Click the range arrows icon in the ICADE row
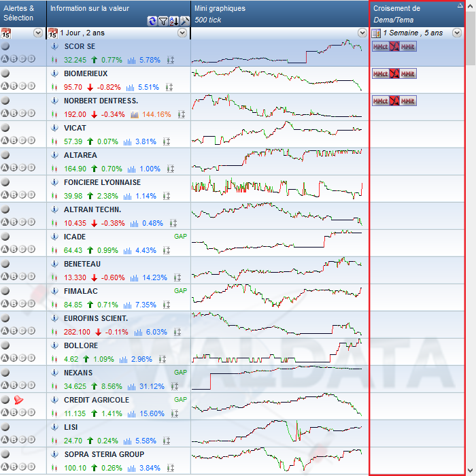The width and height of the screenshot is (476, 476). 167,250
